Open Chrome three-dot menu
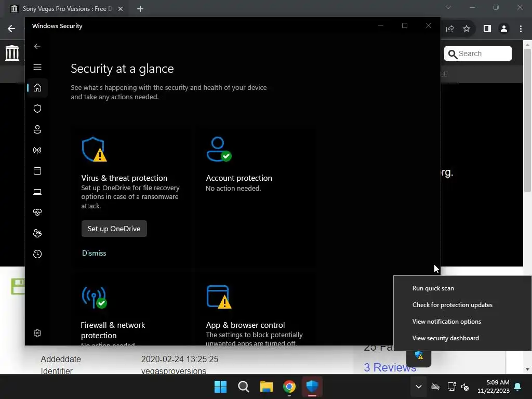The image size is (532, 399). click(x=521, y=29)
